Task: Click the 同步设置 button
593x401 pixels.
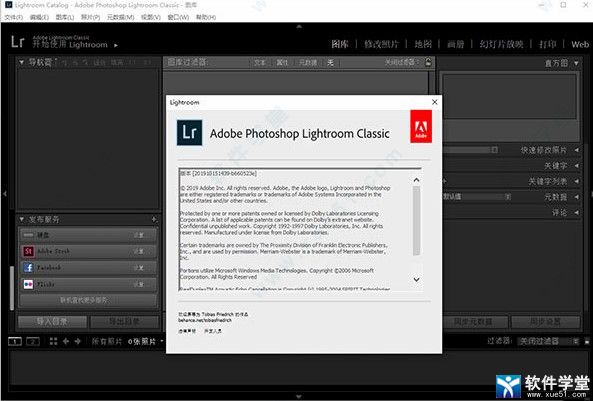Action: pyautogui.click(x=545, y=322)
